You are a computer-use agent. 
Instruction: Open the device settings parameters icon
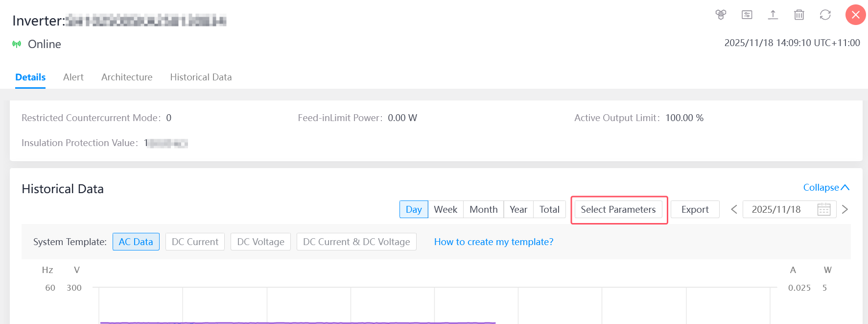pos(747,15)
